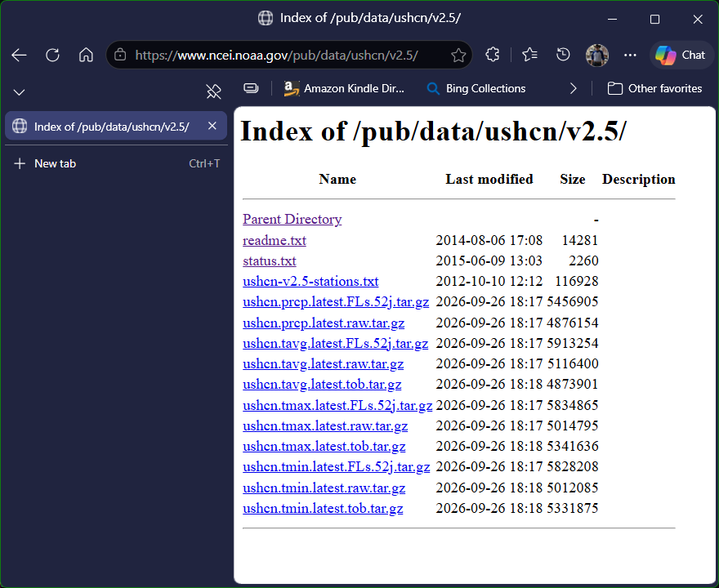The image size is (719, 588).
Task: Open ushcn-v2.5-stations.txt file
Action: pos(310,281)
